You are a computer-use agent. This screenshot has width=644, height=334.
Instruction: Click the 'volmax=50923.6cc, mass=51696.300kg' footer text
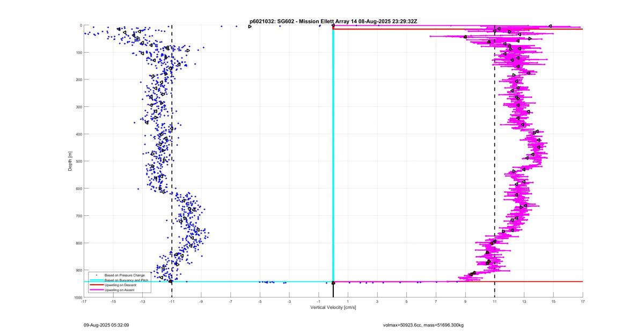point(423,325)
